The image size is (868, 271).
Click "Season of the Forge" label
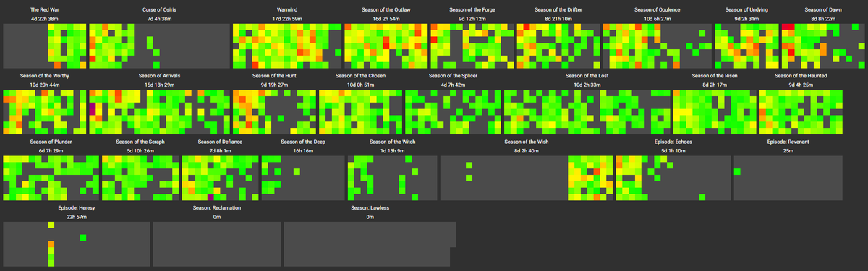(x=472, y=9)
